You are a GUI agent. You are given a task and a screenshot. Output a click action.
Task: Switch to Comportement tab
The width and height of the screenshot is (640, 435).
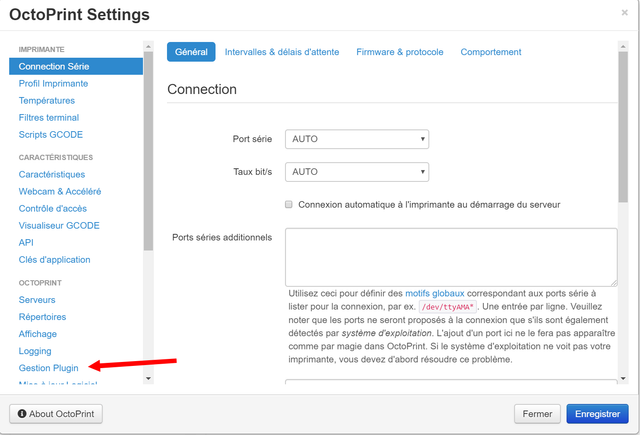(491, 52)
